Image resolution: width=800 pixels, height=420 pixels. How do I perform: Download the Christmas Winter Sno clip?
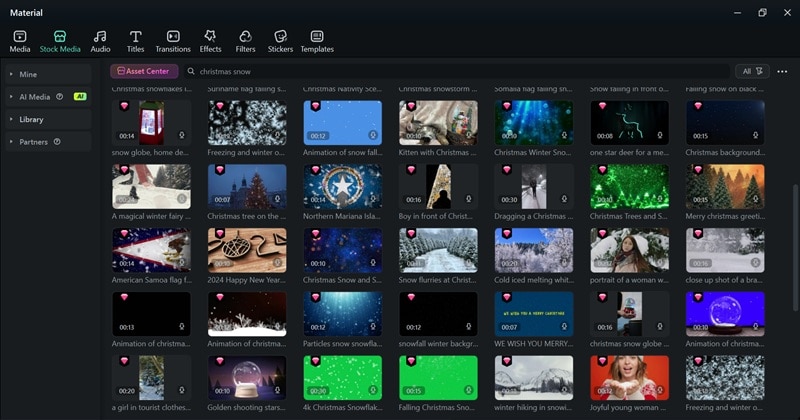[564, 135]
